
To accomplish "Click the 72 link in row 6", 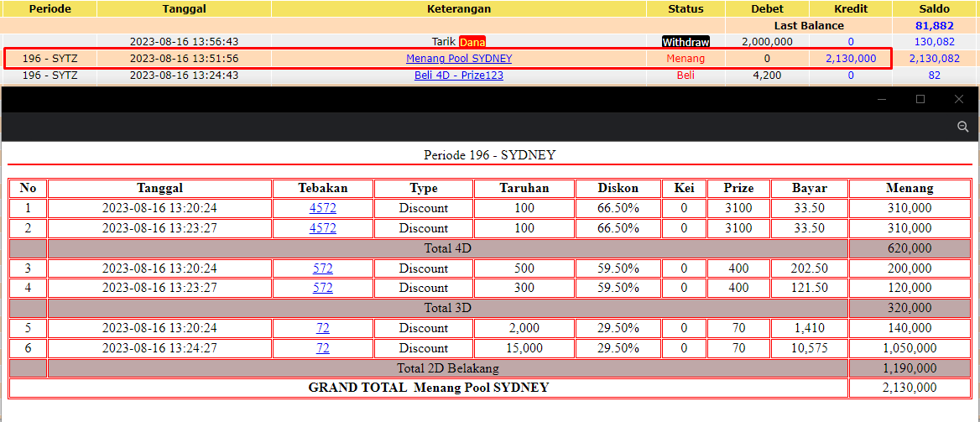I will click(322, 348).
